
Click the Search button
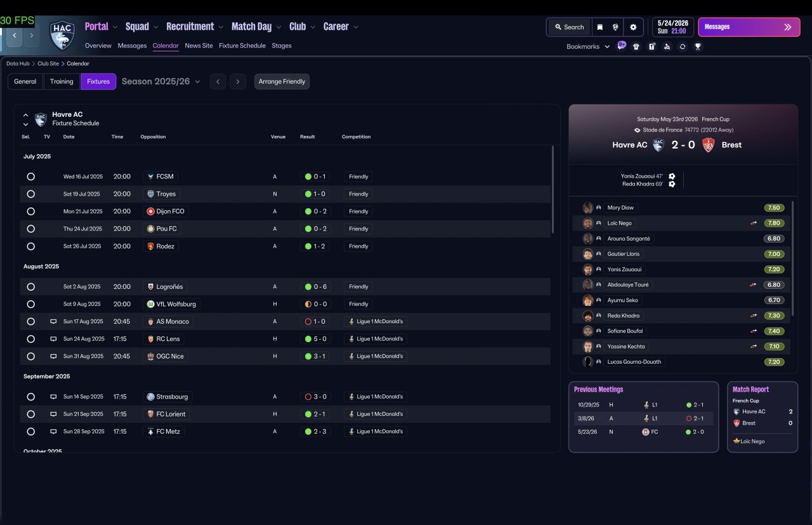tap(569, 27)
